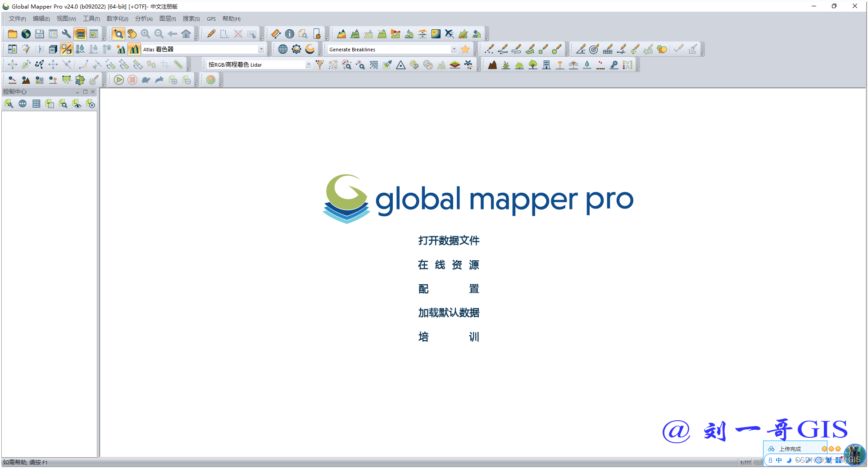Select the pencil digitizer tool

click(x=211, y=34)
